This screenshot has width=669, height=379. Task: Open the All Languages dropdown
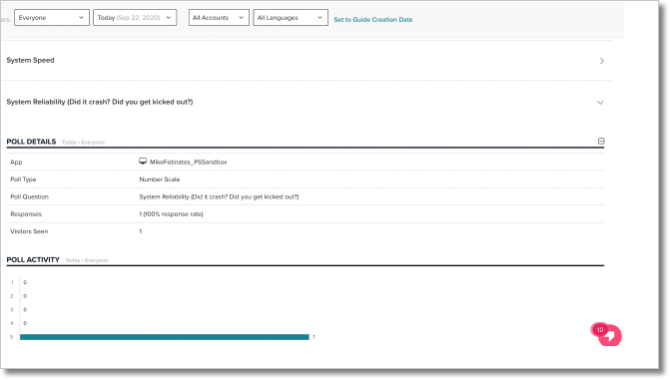coord(291,18)
